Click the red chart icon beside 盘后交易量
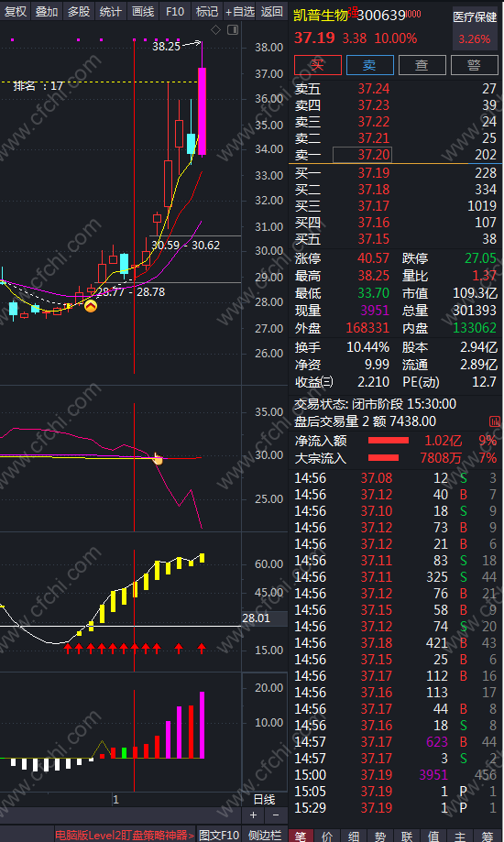Image resolution: width=504 pixels, height=842 pixels. point(494,421)
